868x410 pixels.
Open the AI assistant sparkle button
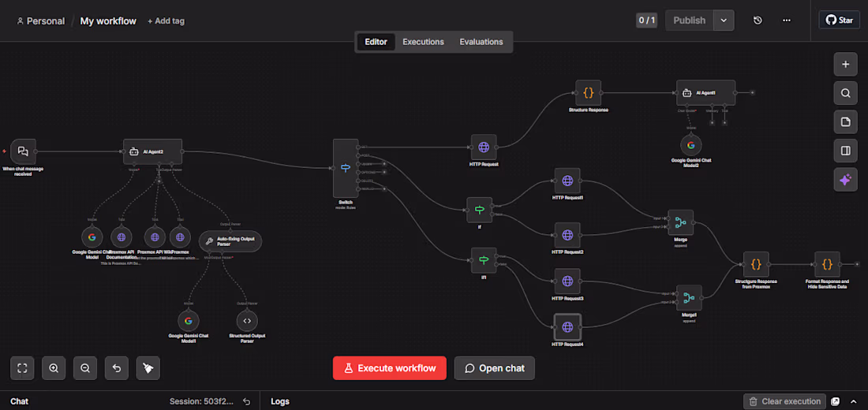coord(845,179)
